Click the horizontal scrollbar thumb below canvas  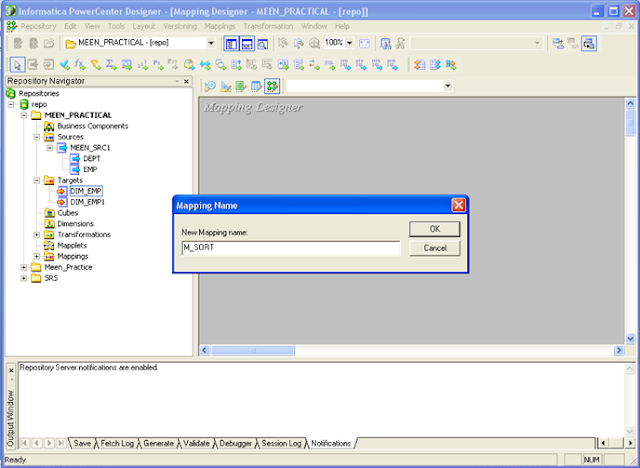click(x=253, y=350)
